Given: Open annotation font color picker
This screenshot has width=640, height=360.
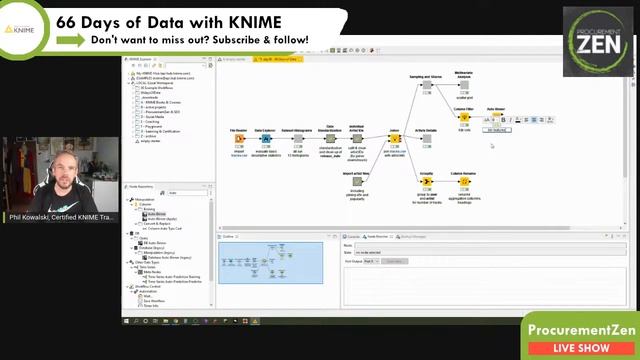Looking at the screenshot, I should point(518,120).
